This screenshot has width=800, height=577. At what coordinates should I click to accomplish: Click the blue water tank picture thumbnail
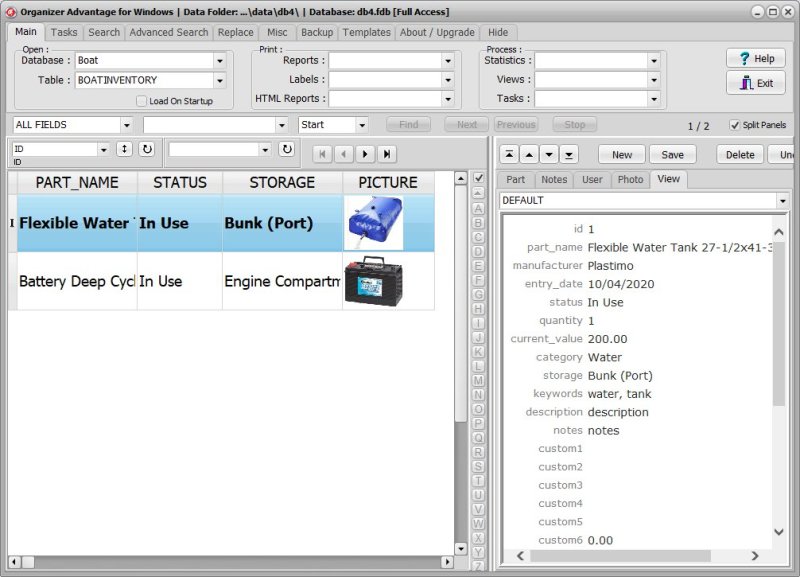(374, 223)
